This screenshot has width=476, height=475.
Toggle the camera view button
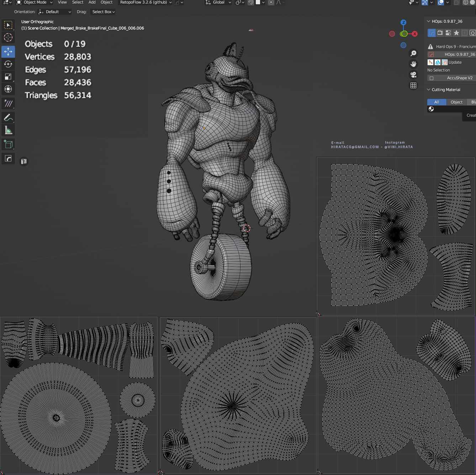point(413,75)
